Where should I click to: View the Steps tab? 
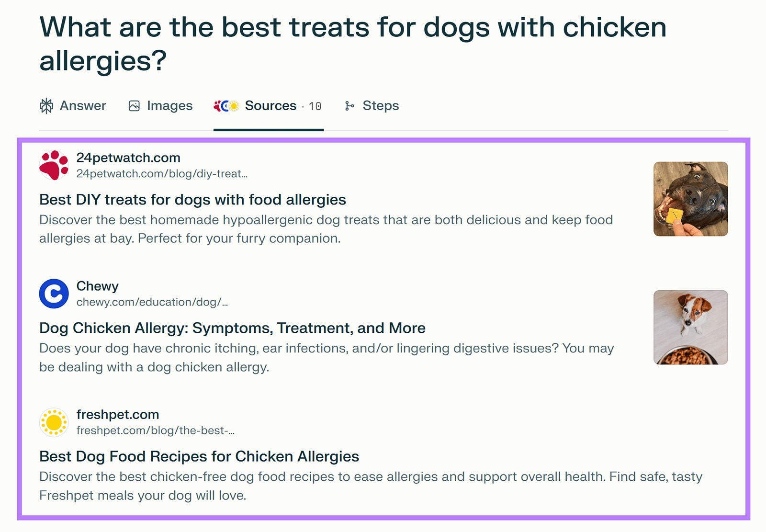[381, 106]
